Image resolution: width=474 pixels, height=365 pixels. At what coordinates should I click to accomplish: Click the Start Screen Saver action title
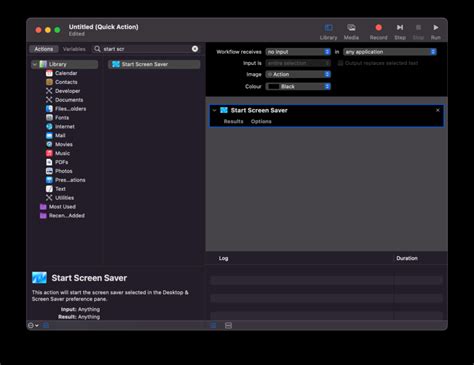point(259,110)
